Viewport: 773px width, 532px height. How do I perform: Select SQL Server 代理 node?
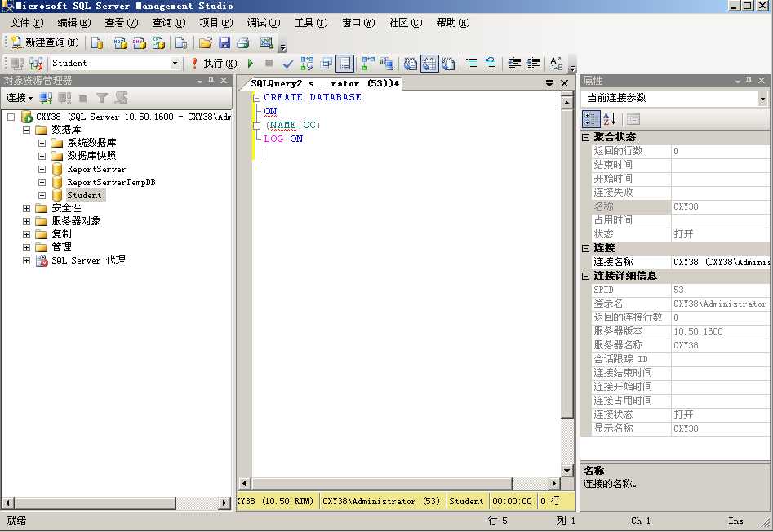pyautogui.click(x=88, y=260)
